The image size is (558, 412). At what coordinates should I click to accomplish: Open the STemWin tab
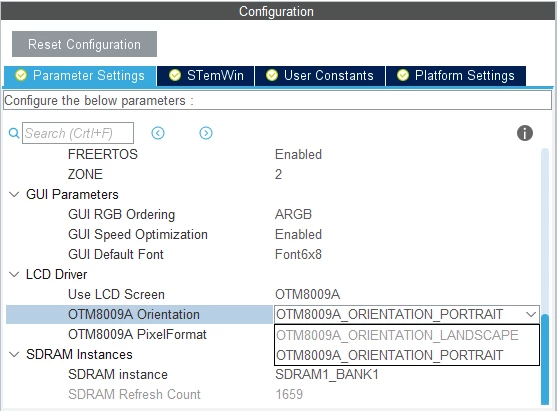click(206, 75)
